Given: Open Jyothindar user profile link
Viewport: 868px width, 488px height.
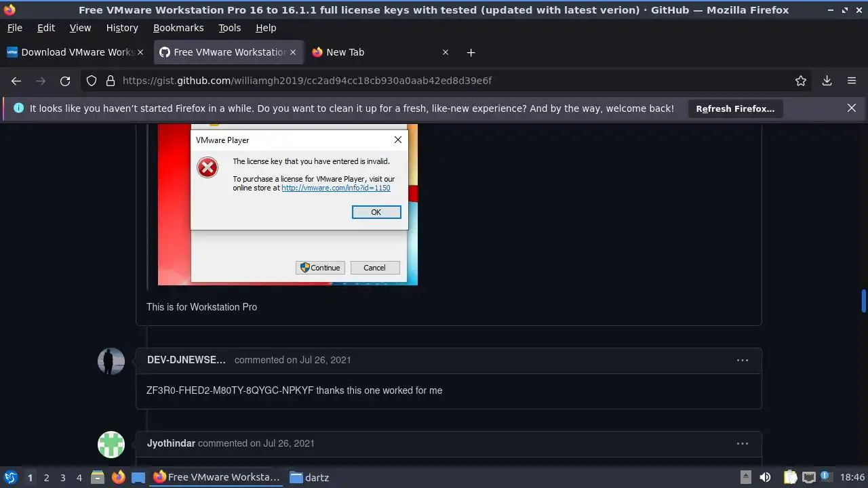Looking at the screenshot, I should (171, 443).
